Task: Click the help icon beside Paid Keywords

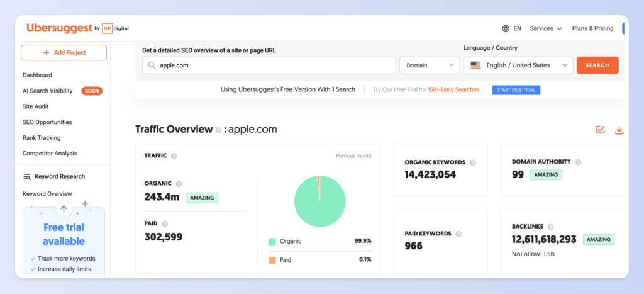Action: pos(458,234)
